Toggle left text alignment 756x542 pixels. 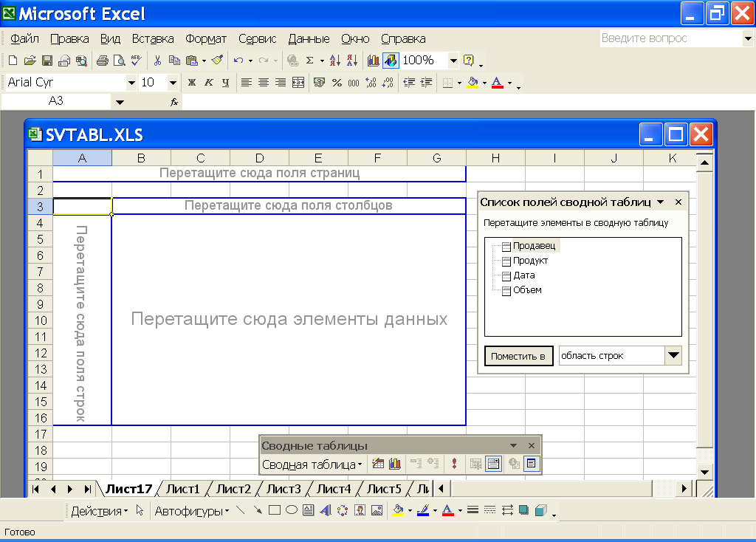tap(247, 83)
